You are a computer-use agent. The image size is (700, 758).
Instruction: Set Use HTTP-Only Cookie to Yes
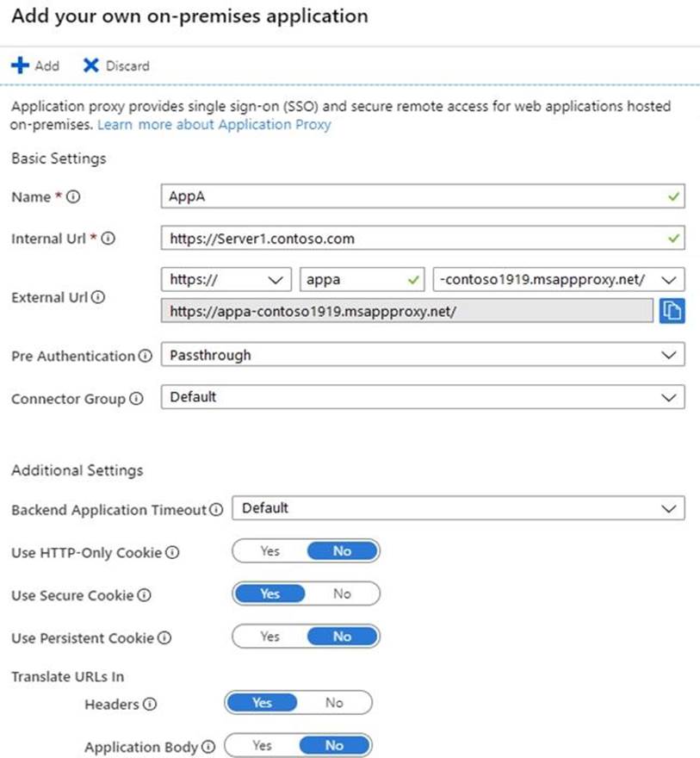click(269, 551)
